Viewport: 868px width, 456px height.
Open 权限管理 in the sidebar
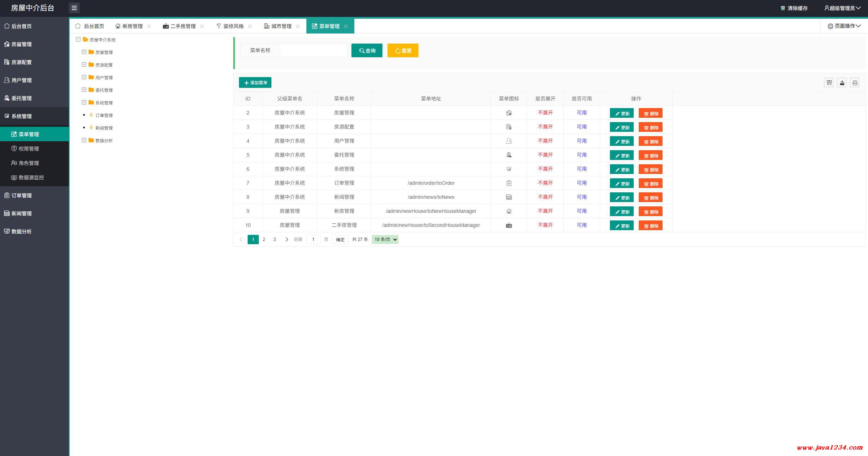click(28, 148)
